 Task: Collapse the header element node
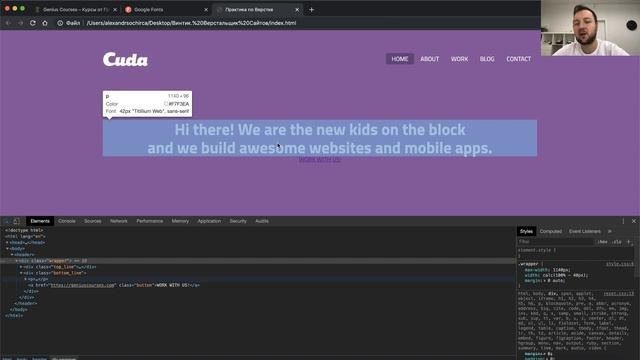12,255
